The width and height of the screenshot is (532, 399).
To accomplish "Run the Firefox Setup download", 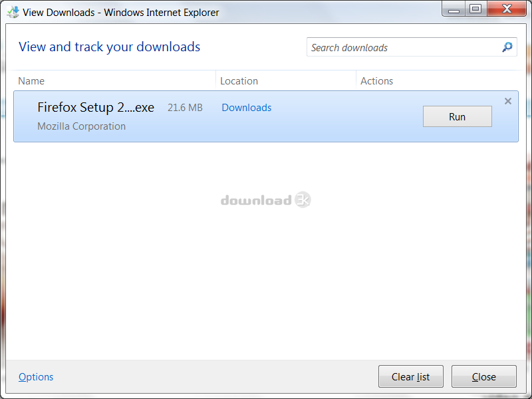I will tap(457, 116).
